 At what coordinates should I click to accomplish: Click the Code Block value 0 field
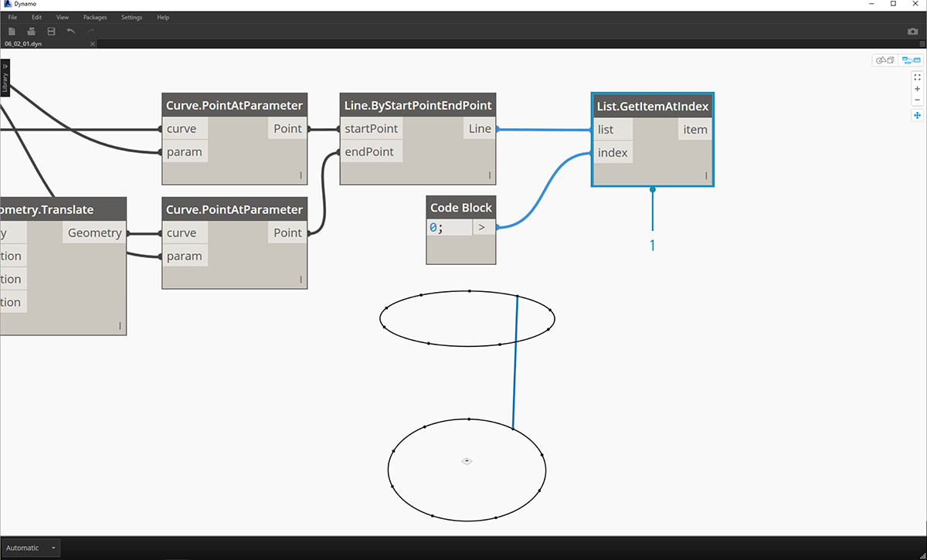449,228
